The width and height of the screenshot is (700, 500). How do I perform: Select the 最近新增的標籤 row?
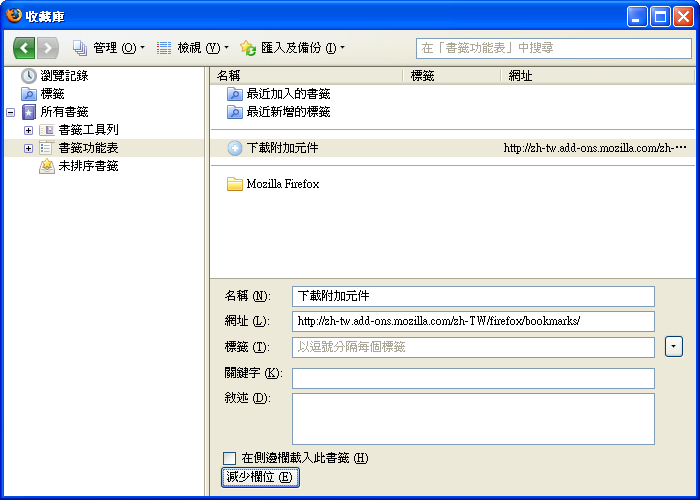tap(453, 112)
